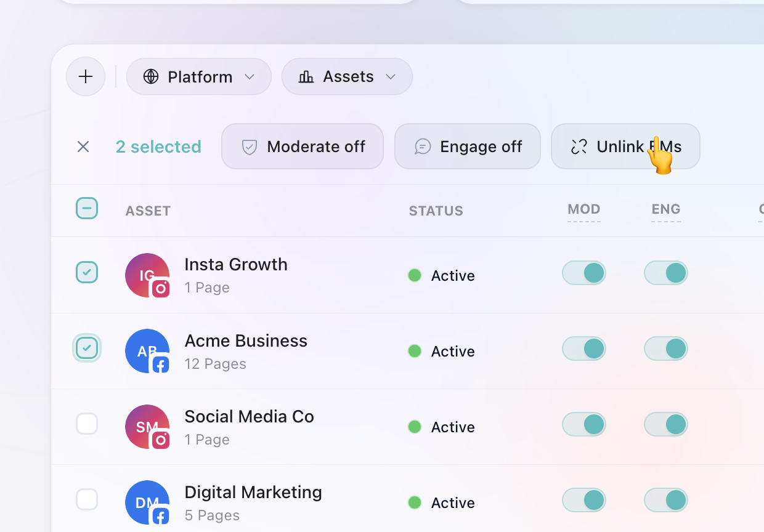The image size is (764, 532).
Task: Click the chart icon in Assets filter
Action: 306,76
